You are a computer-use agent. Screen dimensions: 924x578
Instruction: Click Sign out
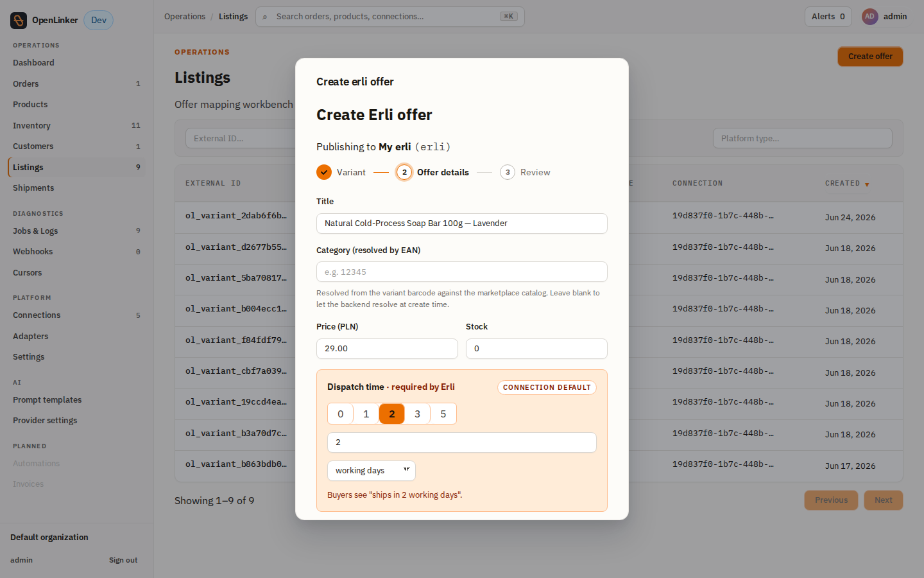pos(123,560)
